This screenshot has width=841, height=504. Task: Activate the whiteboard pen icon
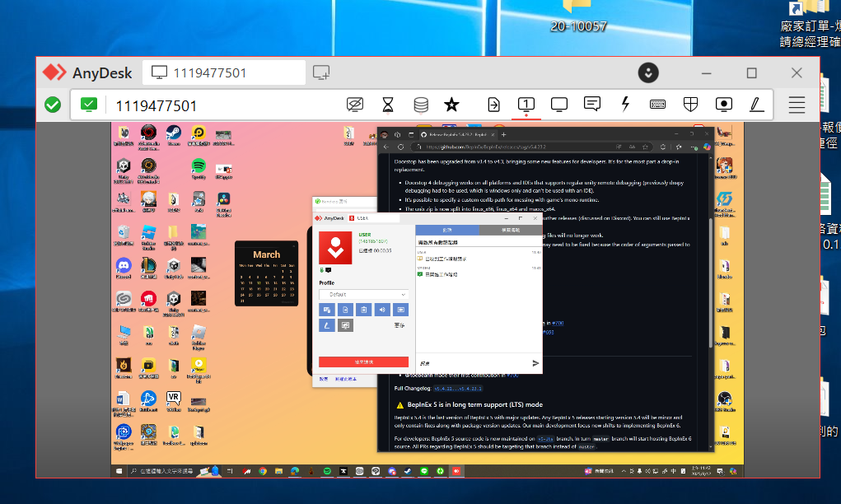[756, 104]
